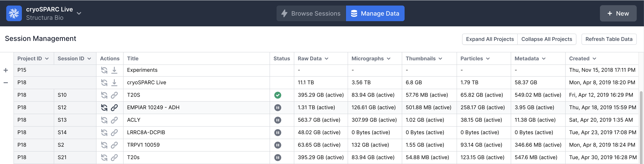Refresh icon for S2 TRPV1 10059
The image size is (644, 164).
[104, 145]
